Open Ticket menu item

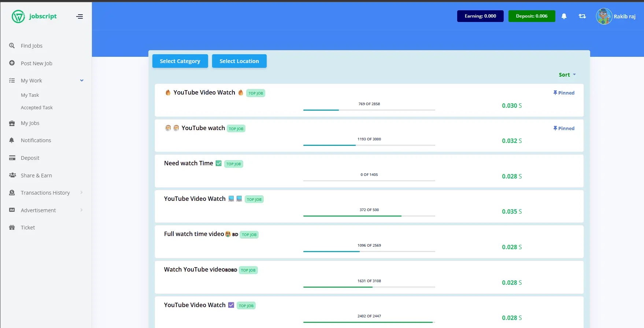(x=28, y=228)
